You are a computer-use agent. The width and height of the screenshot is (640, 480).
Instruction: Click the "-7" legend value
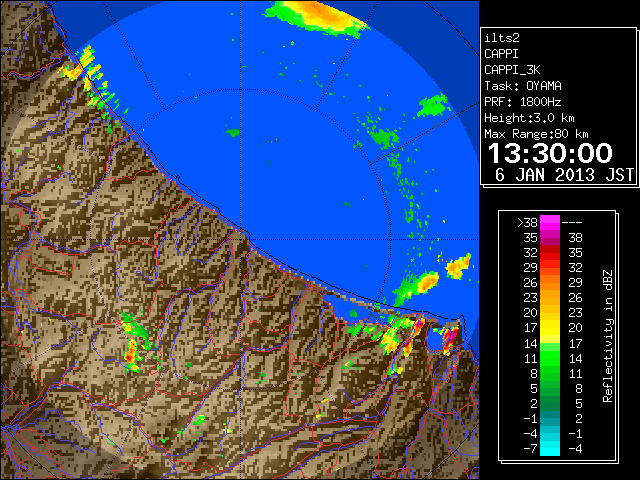pos(530,448)
